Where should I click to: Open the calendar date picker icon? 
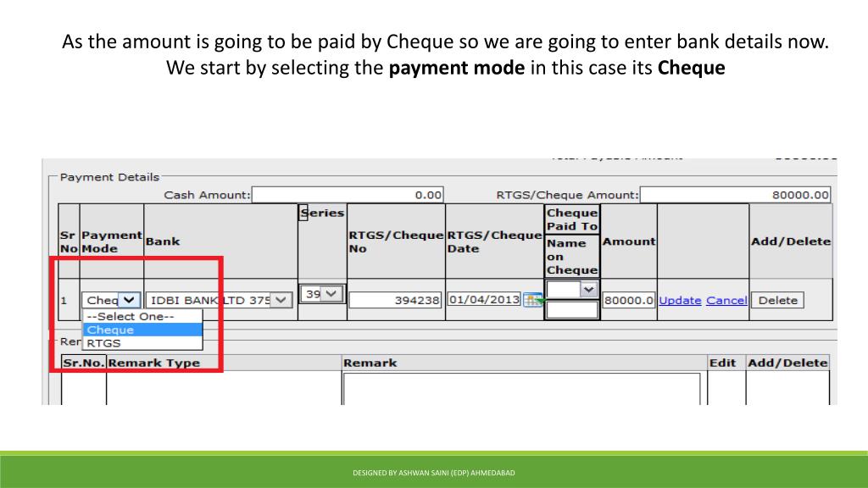click(x=533, y=300)
